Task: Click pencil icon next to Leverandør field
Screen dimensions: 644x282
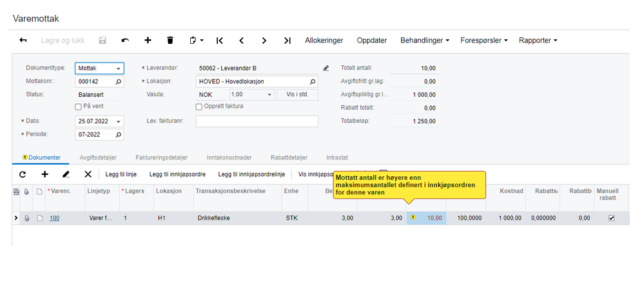Action: [x=326, y=68]
